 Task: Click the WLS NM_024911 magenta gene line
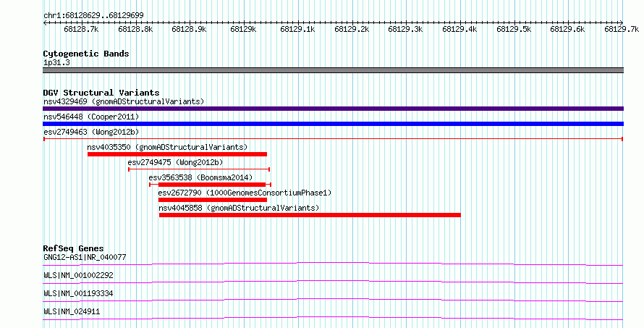[333, 318]
